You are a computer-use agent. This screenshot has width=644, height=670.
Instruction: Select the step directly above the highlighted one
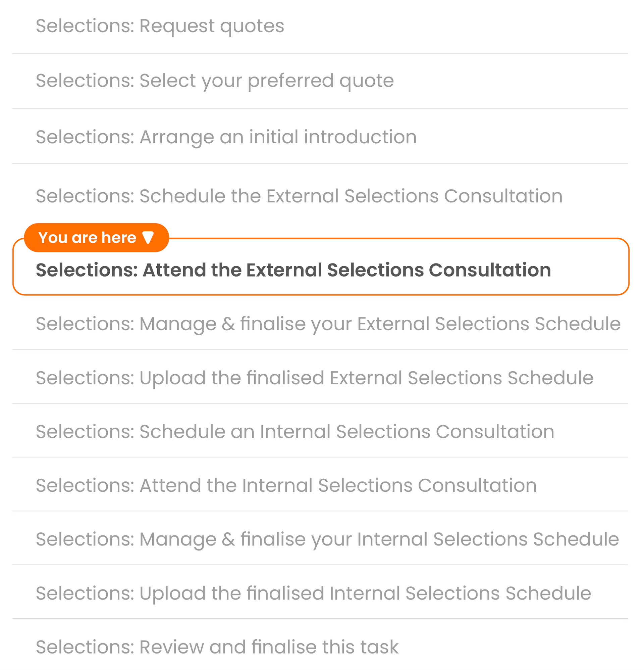299,196
